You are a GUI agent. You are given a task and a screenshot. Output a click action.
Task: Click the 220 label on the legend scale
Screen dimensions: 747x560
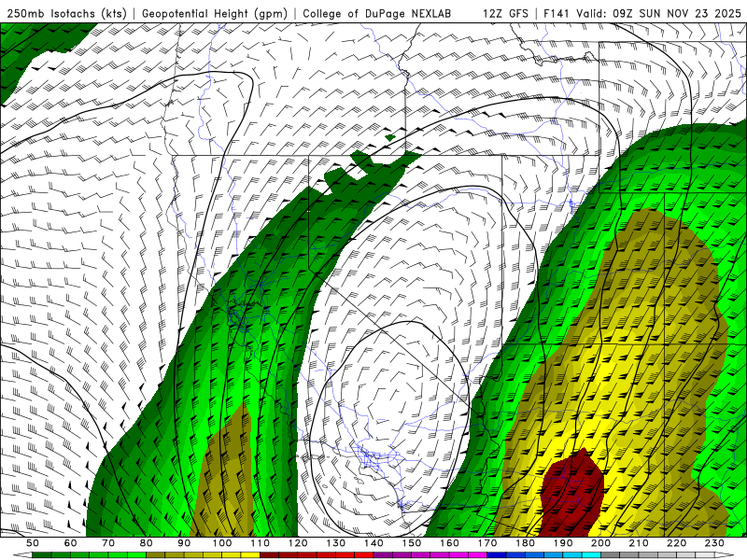click(x=677, y=543)
